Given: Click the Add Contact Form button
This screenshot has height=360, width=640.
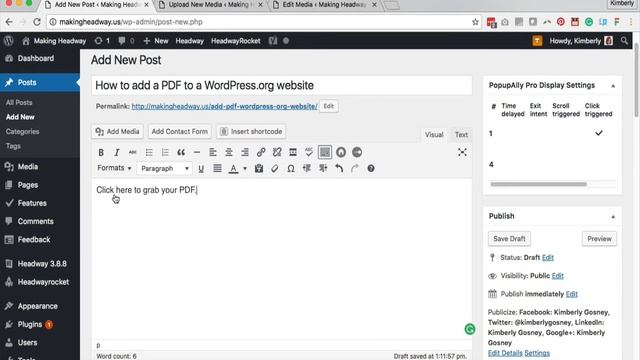Looking at the screenshot, I should (x=180, y=131).
